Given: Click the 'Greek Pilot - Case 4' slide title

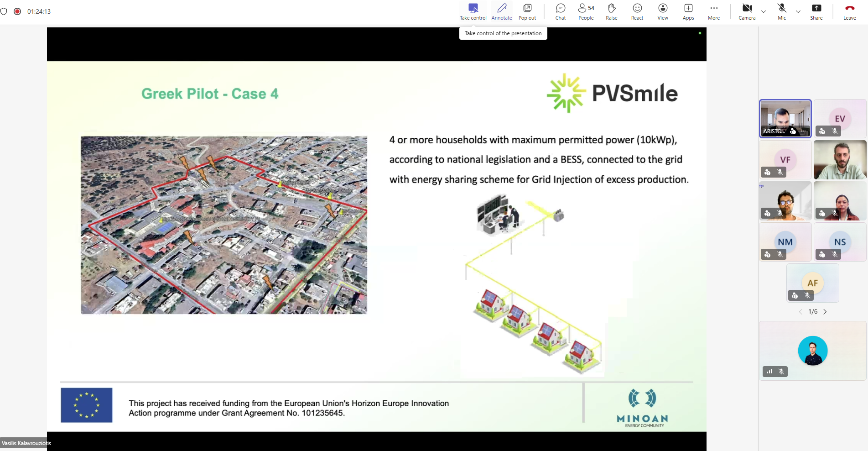Looking at the screenshot, I should [x=210, y=94].
